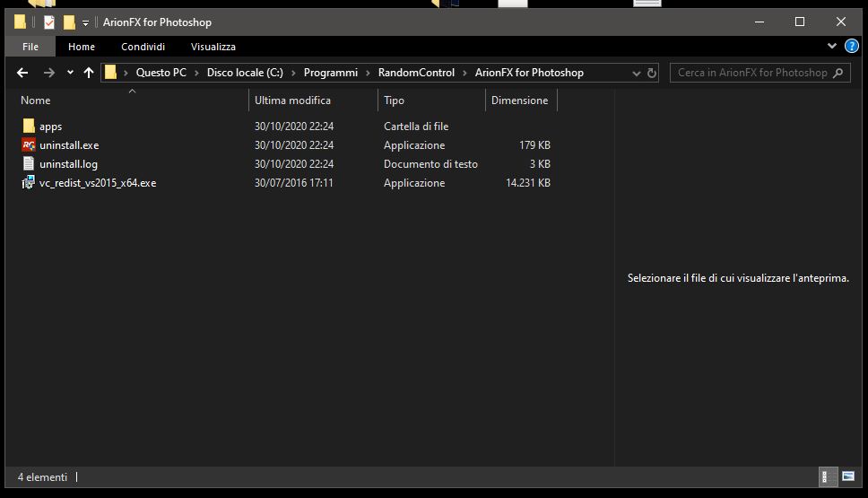Screen dimensions: 868x498
Task: Select the uninstall.log document icon
Action: coord(29,163)
